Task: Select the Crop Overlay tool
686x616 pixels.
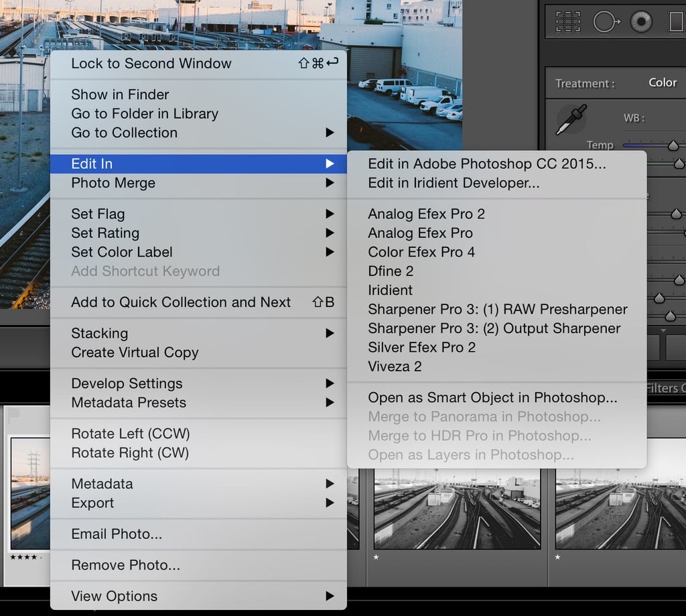Action: click(x=567, y=21)
